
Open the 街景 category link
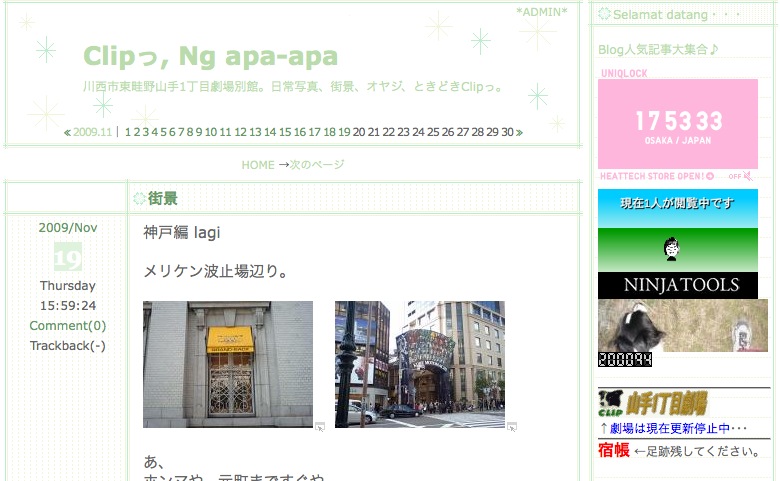pos(163,198)
